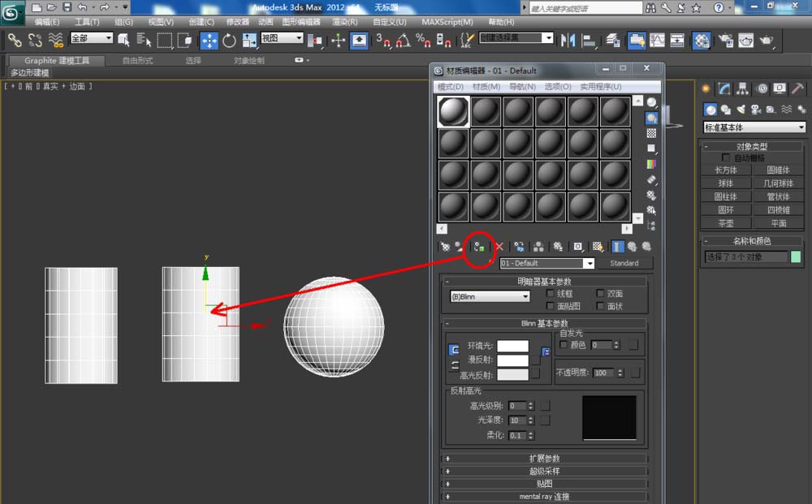The width and height of the screenshot is (812, 504).
Task: Enable the 双面 (2-Sided) checkbox
Action: [601, 294]
